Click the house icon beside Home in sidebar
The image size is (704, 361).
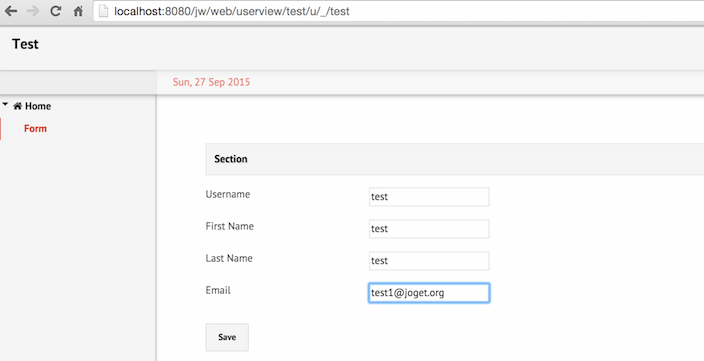tap(18, 106)
